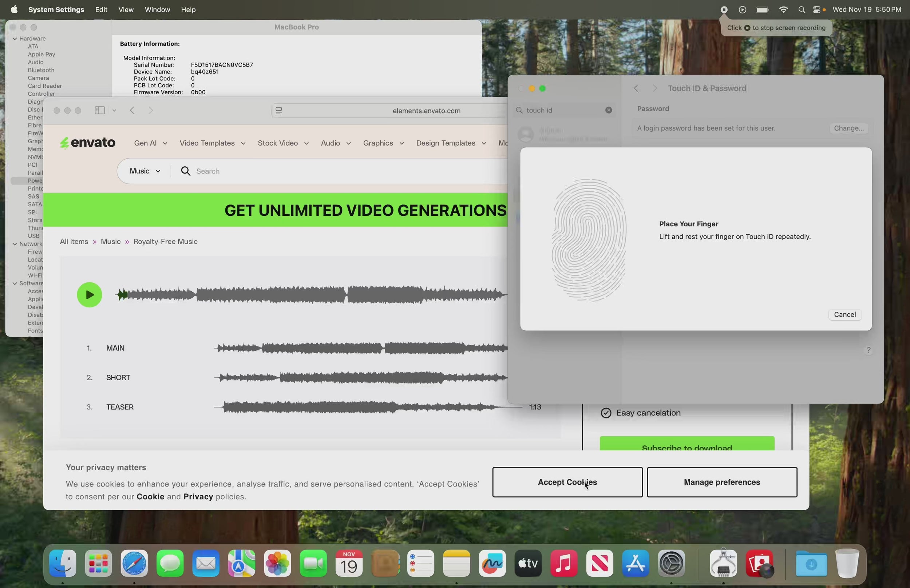Image resolution: width=910 pixels, height=588 pixels.
Task: Open Spotlight search in menu bar
Action: click(802, 10)
